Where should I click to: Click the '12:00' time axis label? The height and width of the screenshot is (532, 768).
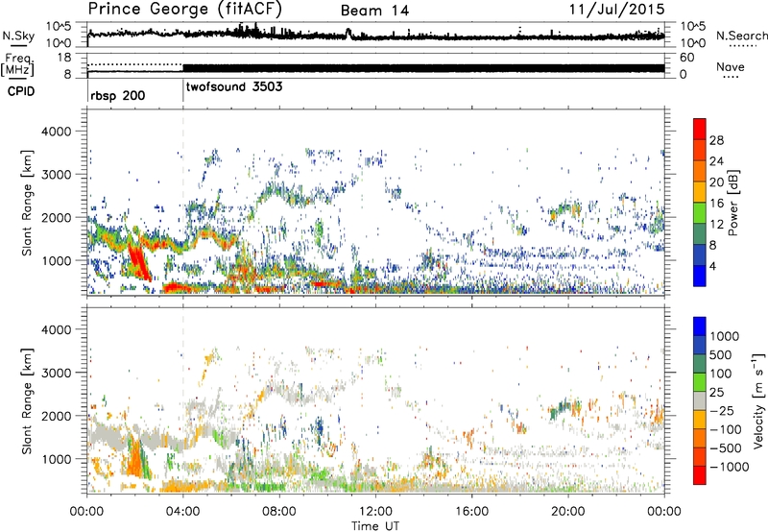[x=375, y=512]
